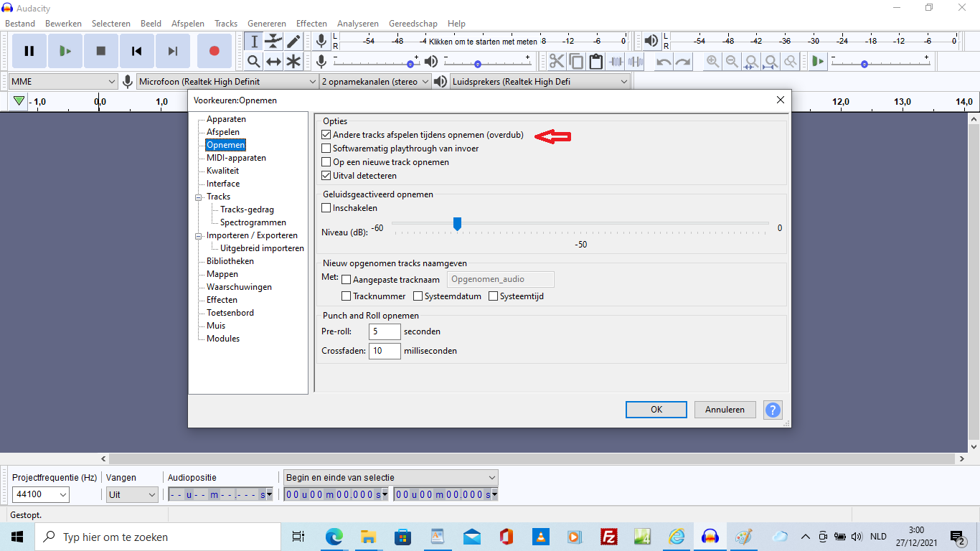This screenshot has height=551, width=980.
Task: Uncheck Uitval detecteren
Action: pos(326,176)
